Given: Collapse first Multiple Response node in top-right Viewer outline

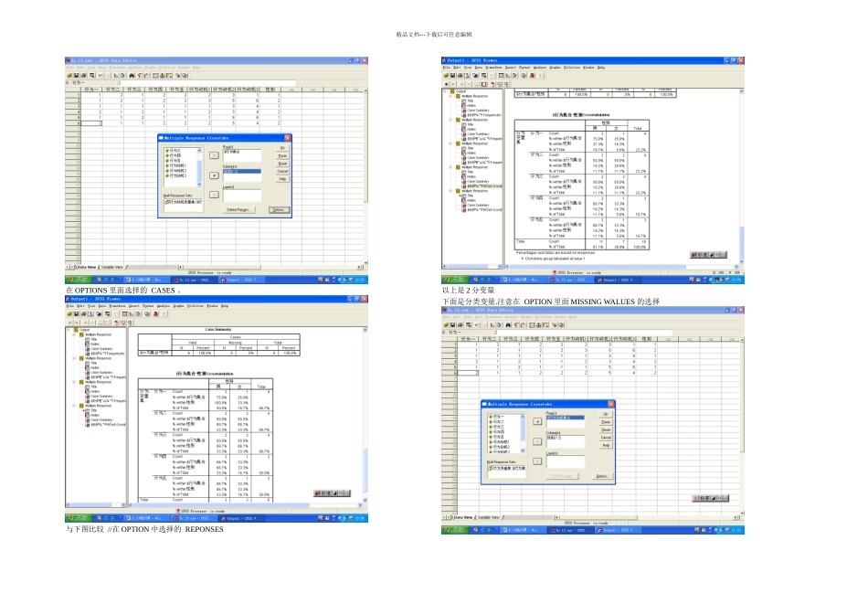Looking at the screenshot, I should coord(450,96).
